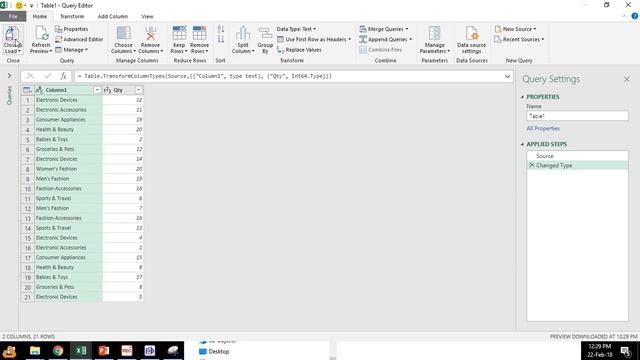
Task: Click the fx formula icon
Action: (x=63, y=76)
